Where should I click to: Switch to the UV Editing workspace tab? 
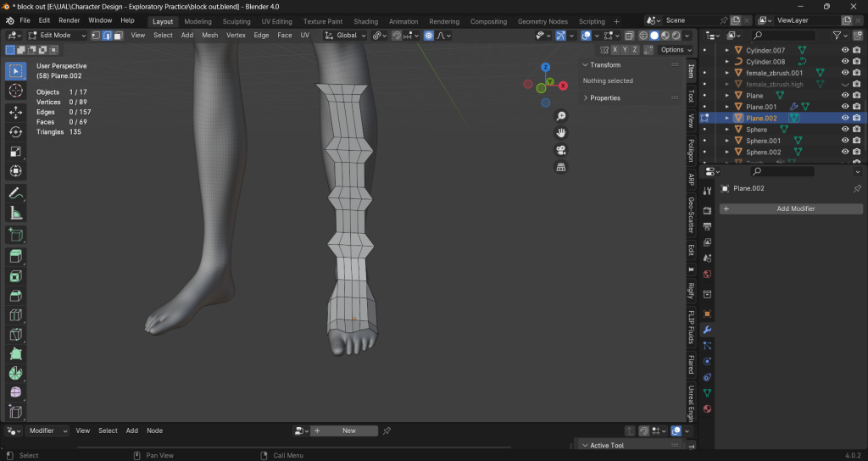(277, 21)
